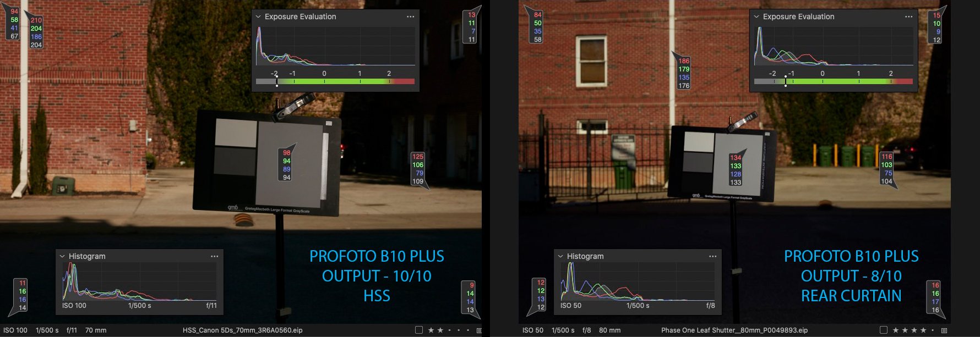Click the HSS_Canon 5Ds_70mm_3R6A0560.eip filename
Image resolution: width=980 pixels, height=337 pixels.
pyautogui.click(x=242, y=330)
